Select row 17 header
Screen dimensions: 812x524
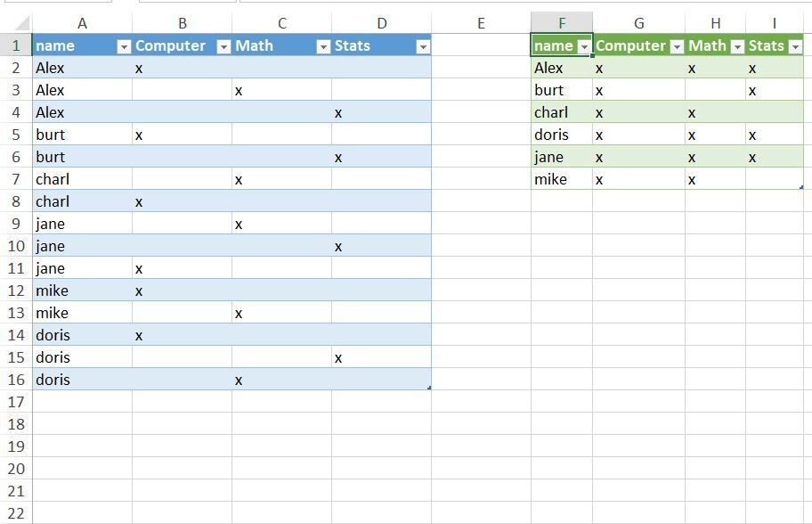[x=16, y=402]
